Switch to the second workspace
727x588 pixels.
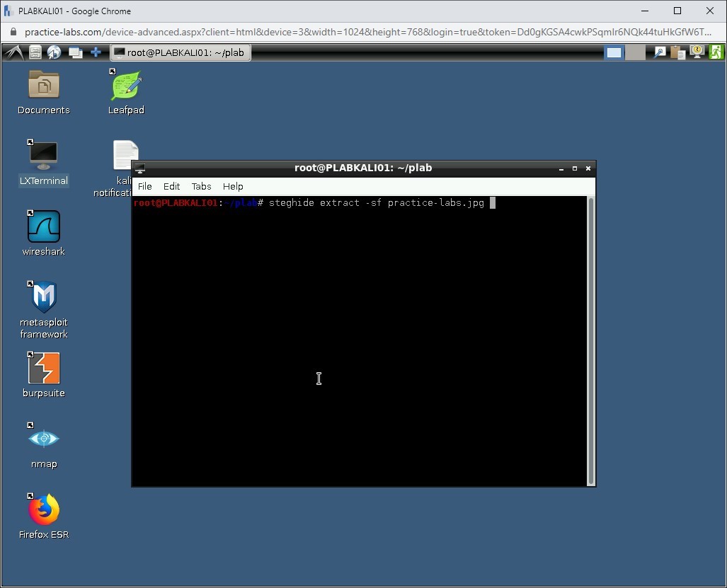(635, 52)
